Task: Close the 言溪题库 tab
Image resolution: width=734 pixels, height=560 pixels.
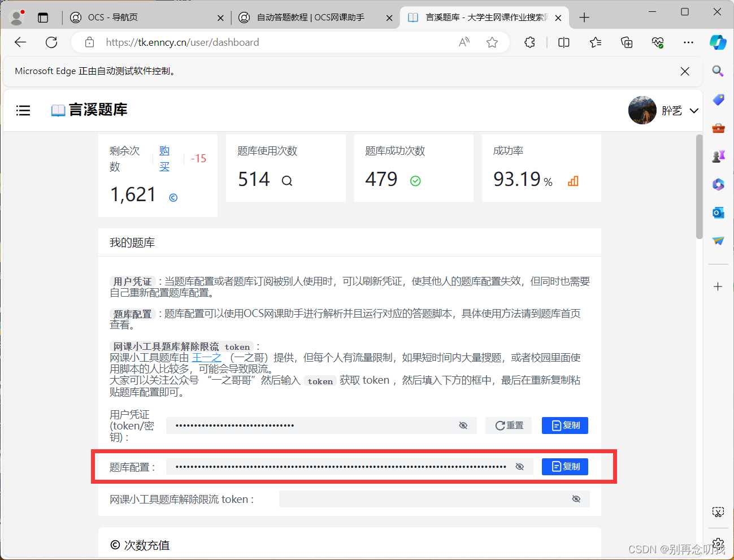Action: coord(558,18)
